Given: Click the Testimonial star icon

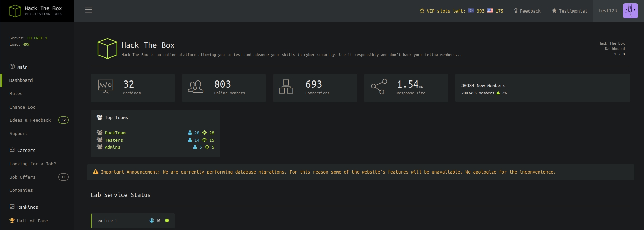Looking at the screenshot, I should pyautogui.click(x=554, y=11).
